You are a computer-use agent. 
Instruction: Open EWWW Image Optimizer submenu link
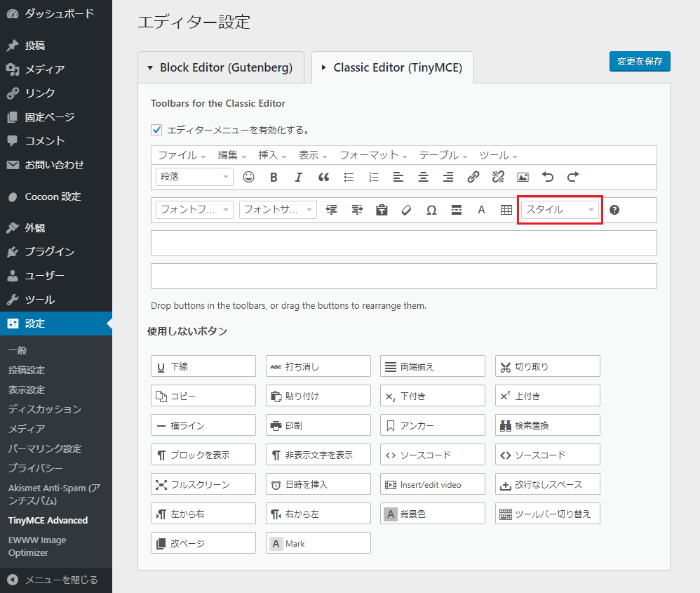(37, 546)
